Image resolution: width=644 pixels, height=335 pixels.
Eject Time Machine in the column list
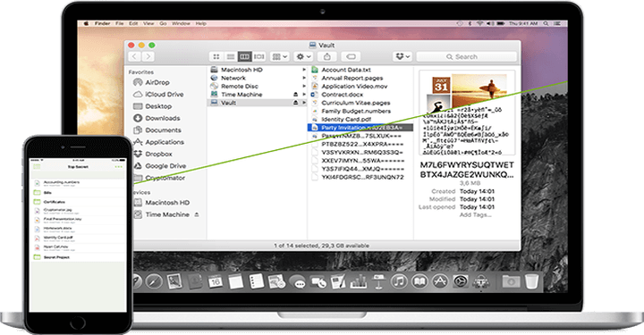coord(295,95)
